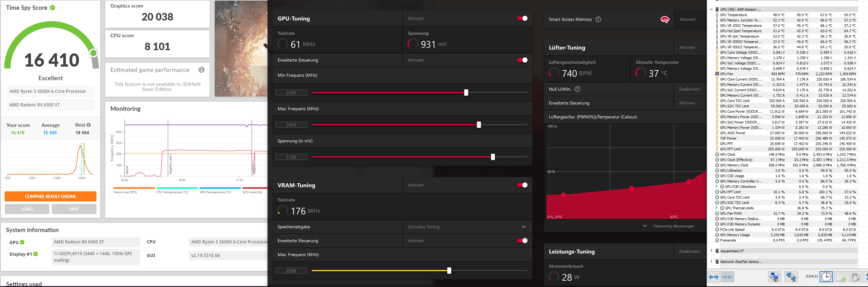Click info icon beside Estimated game performance
The image size is (868, 287).
(201, 70)
